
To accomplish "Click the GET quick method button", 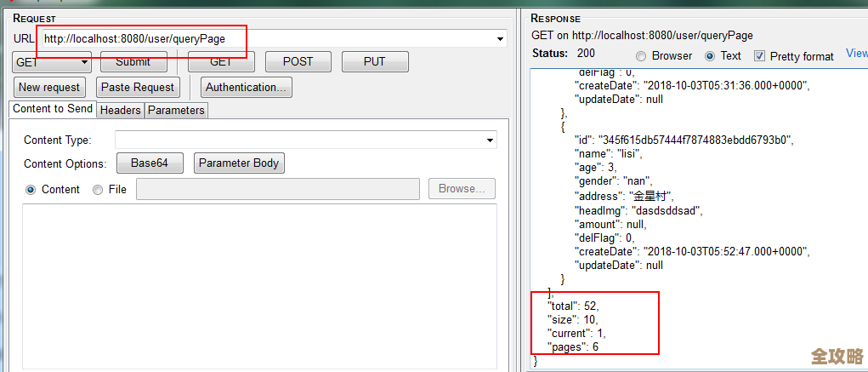I will tap(221, 62).
